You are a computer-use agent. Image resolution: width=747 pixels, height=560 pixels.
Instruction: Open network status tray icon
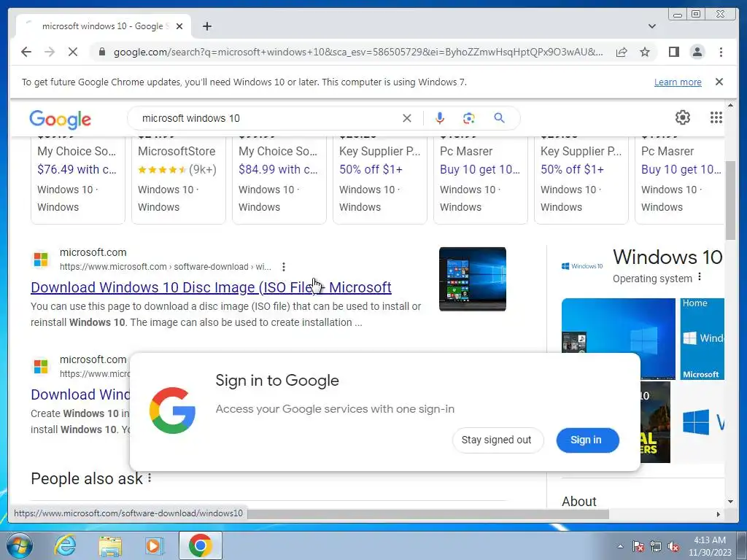tap(656, 546)
